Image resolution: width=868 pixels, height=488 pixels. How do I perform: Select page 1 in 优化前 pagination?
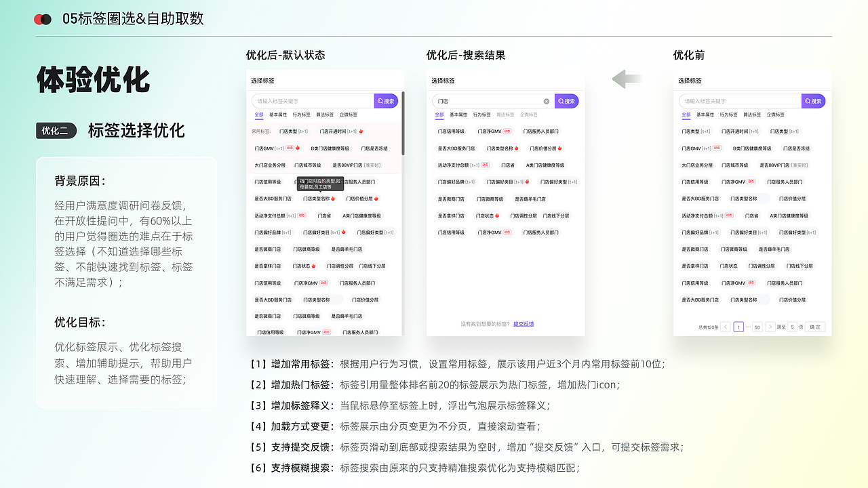(x=738, y=327)
